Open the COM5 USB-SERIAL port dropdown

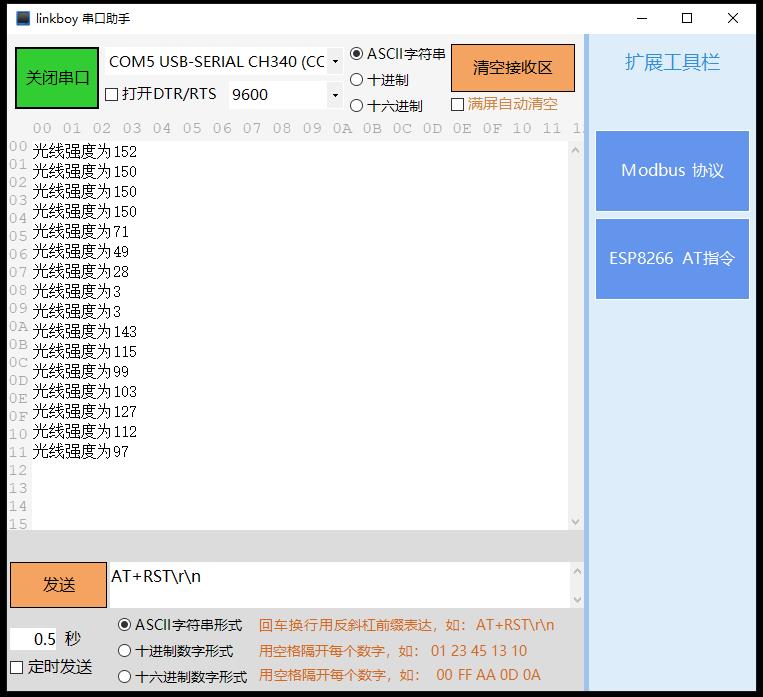(x=334, y=62)
